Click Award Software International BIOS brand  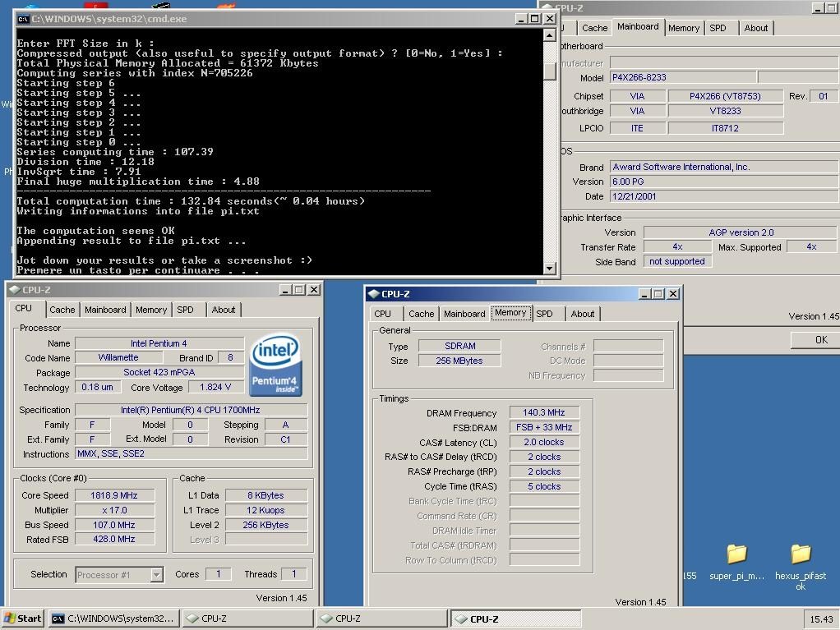click(x=724, y=167)
